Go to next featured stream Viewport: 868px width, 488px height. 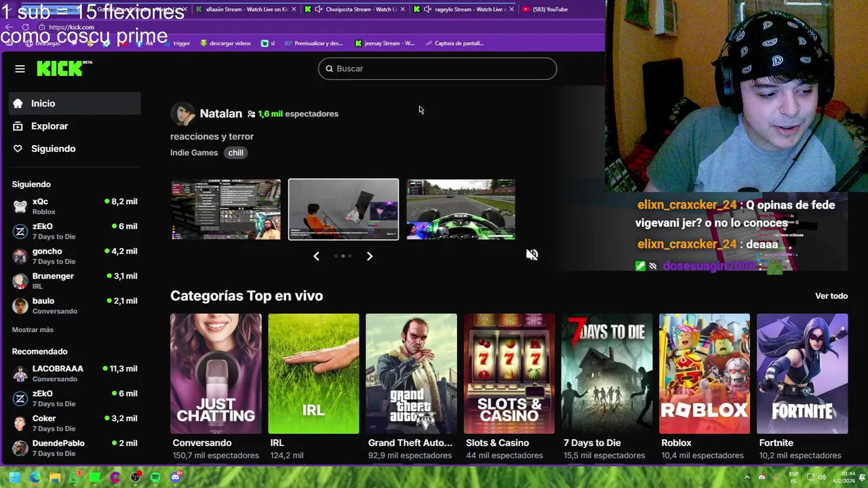[370, 256]
